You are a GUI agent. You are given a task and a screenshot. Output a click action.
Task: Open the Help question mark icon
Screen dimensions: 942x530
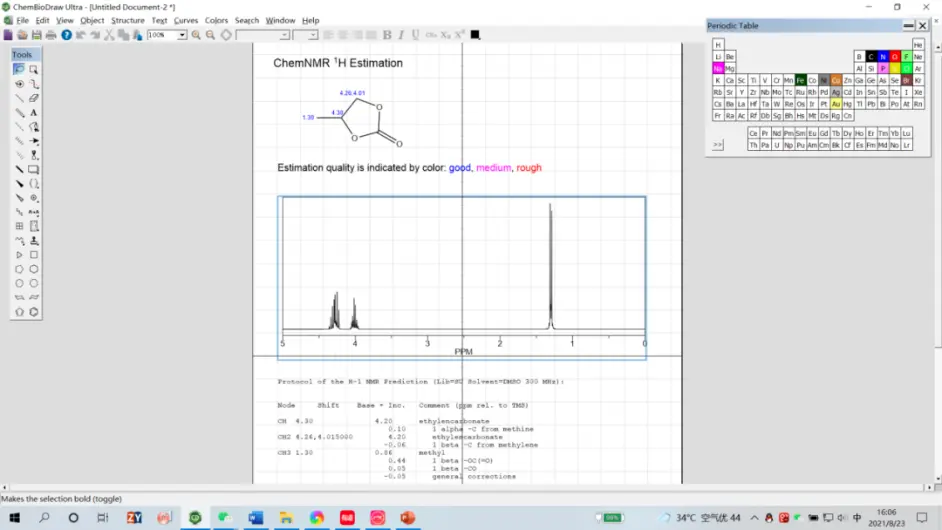point(66,35)
